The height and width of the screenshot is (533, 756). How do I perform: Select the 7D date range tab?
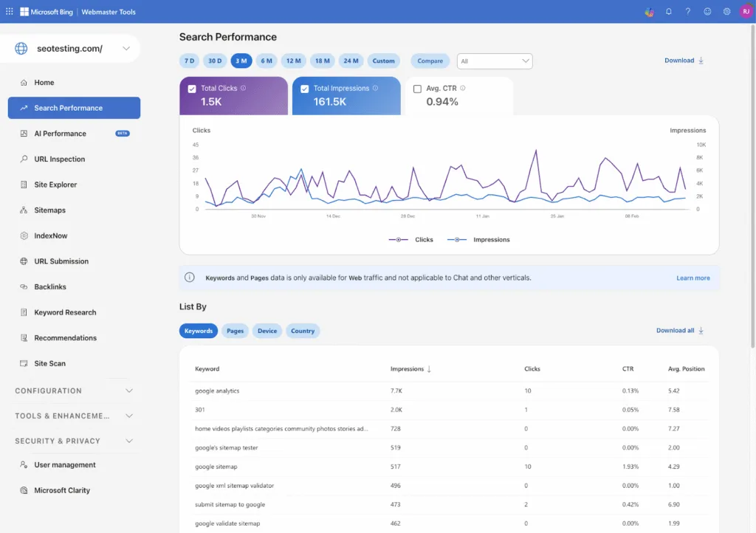click(x=189, y=61)
